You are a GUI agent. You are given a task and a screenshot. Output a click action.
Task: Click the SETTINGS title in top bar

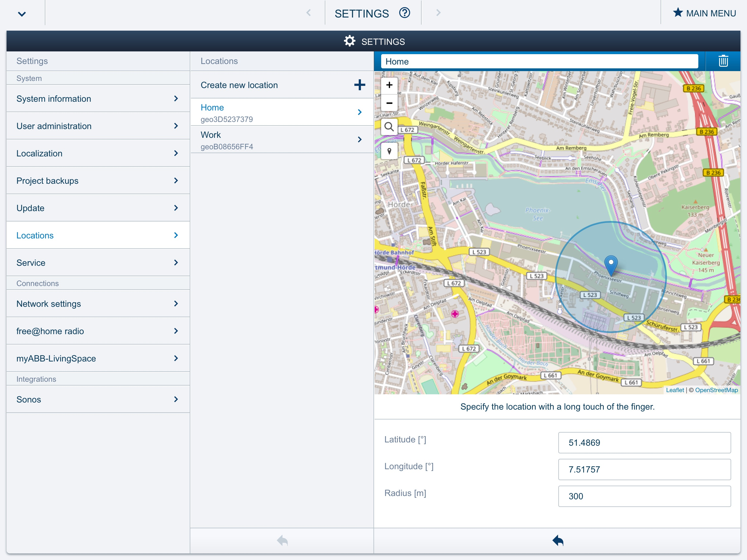point(362,13)
